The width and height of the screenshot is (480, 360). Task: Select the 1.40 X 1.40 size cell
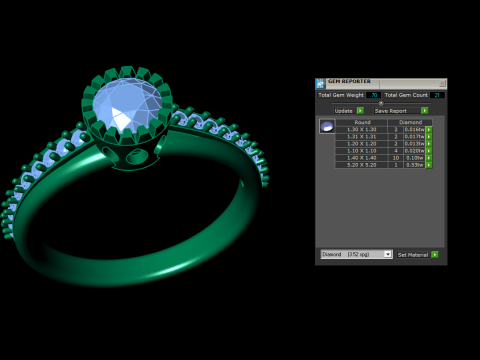click(x=362, y=158)
